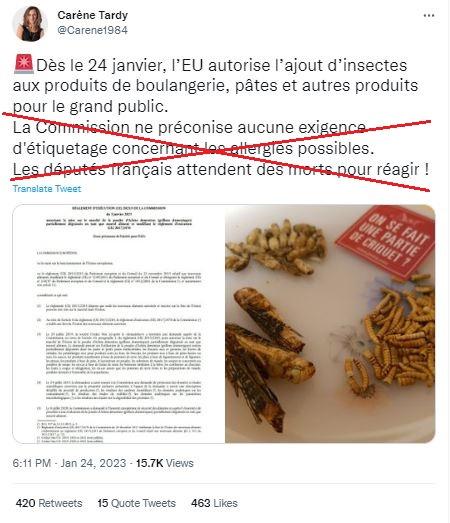450x523 pixels.
Task: Click the red siren emoji in tweet
Action: coord(24,64)
